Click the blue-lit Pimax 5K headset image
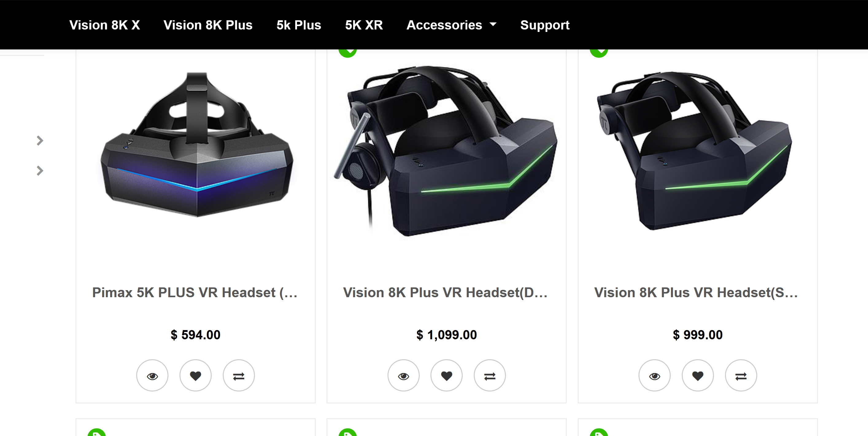This screenshot has width=868, height=436. (197, 144)
